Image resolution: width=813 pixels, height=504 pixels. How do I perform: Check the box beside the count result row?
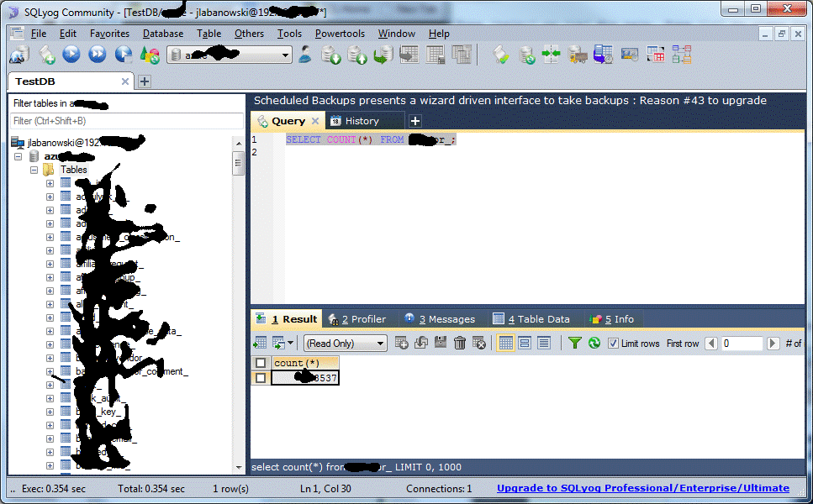pyautogui.click(x=261, y=377)
